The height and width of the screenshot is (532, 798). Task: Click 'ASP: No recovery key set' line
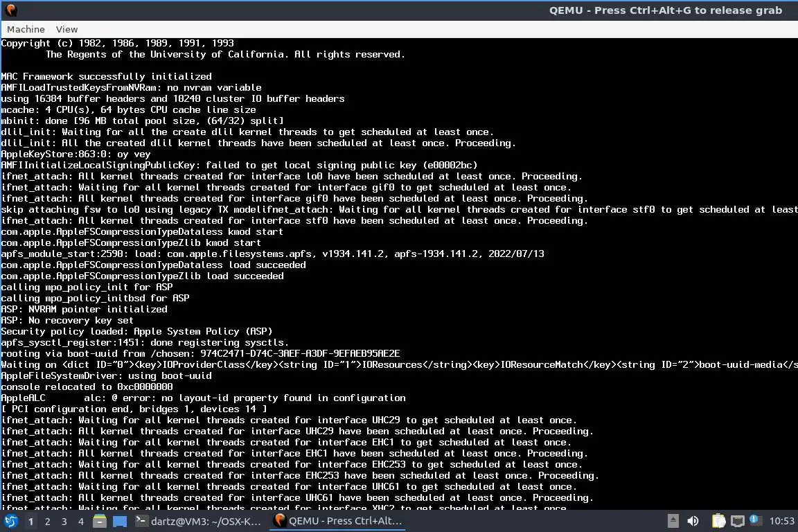67,321
